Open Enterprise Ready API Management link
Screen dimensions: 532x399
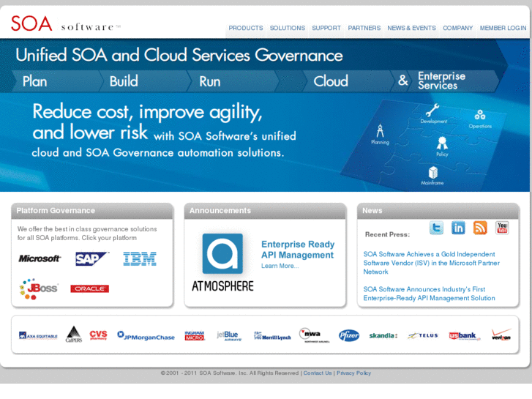(298, 250)
